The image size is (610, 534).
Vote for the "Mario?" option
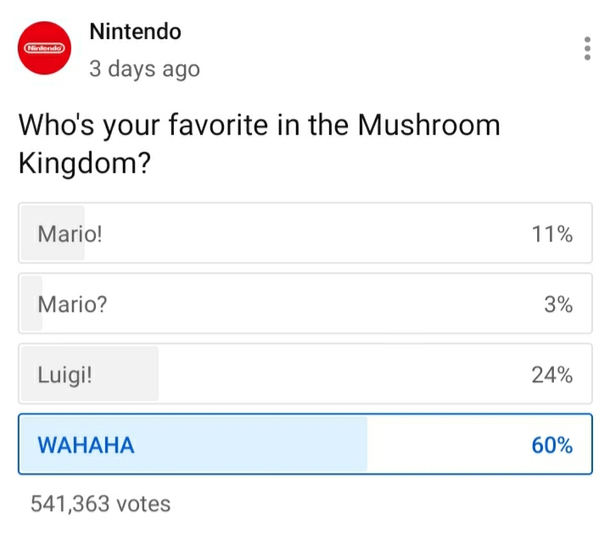pyautogui.click(x=305, y=303)
